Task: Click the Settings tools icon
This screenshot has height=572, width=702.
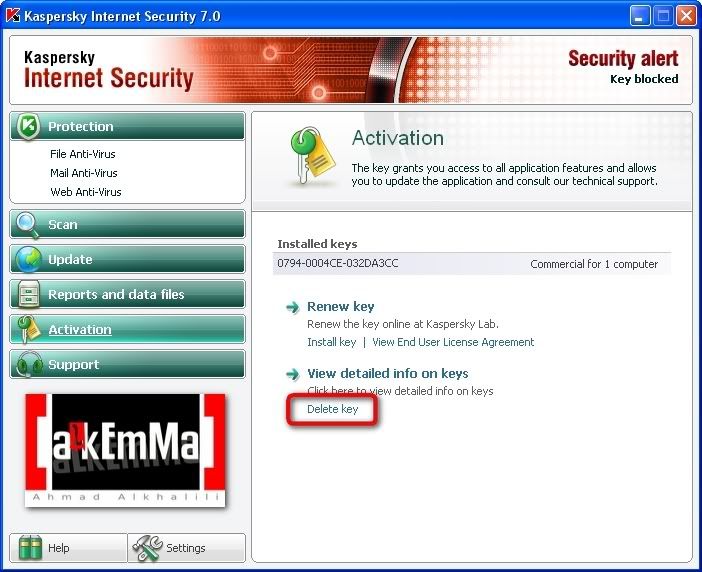Action: pos(148,548)
